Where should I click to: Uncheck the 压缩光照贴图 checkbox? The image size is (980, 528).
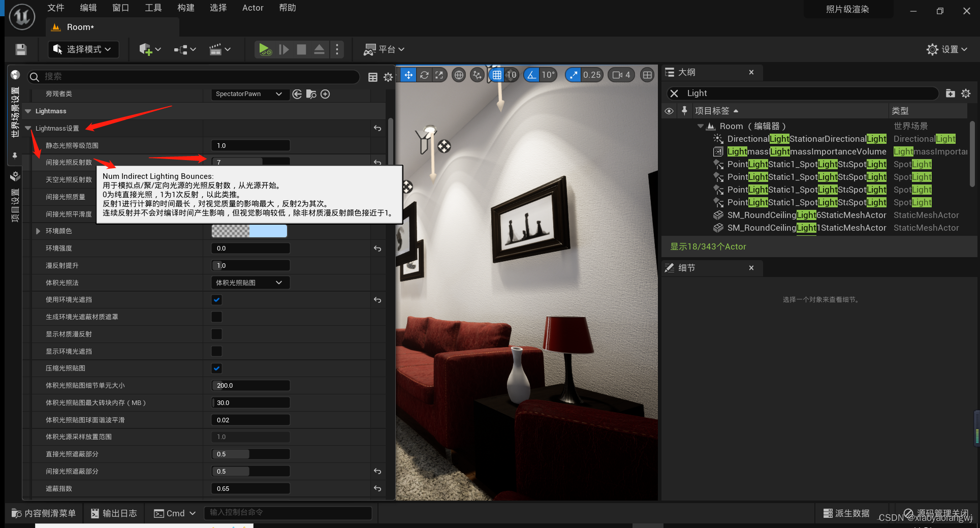click(216, 368)
